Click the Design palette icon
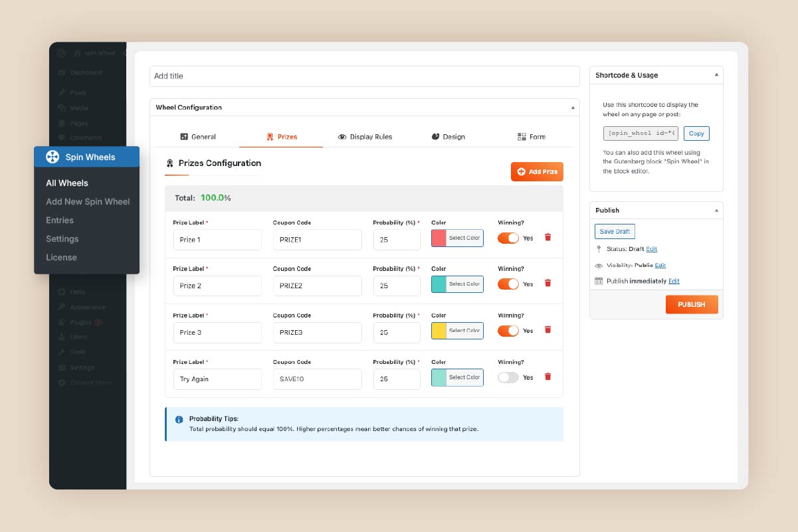The width and height of the screenshot is (798, 532). 436,137
